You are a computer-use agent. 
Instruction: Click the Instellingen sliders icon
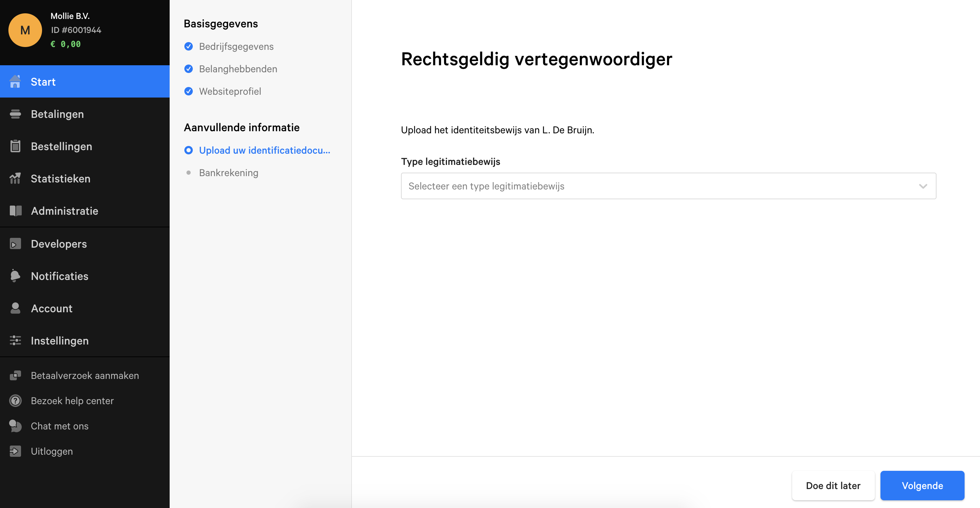[15, 340]
